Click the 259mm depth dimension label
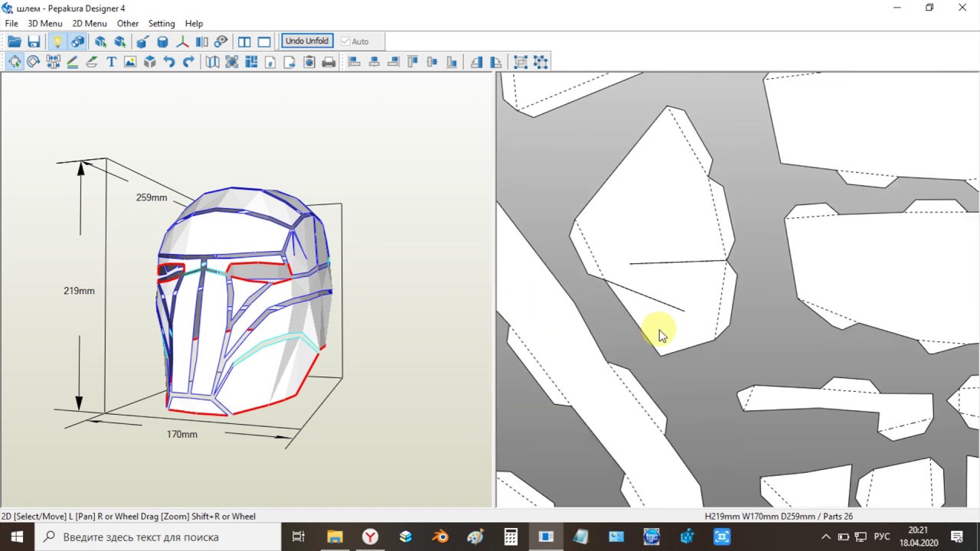 152,197
